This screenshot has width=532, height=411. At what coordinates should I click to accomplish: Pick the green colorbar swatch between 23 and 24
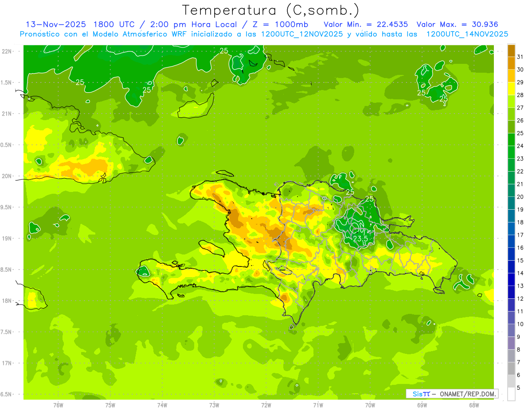coord(511,153)
